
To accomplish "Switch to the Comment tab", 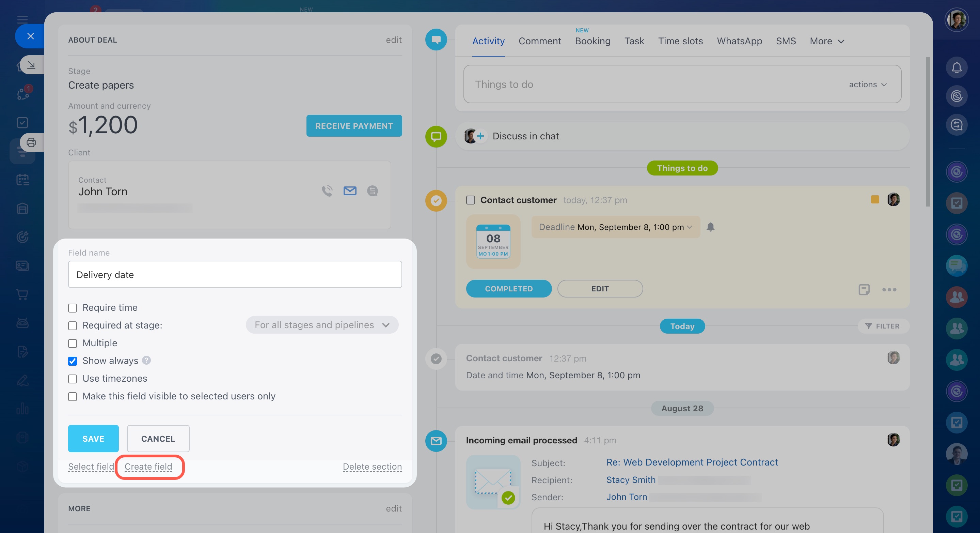I will coord(539,41).
